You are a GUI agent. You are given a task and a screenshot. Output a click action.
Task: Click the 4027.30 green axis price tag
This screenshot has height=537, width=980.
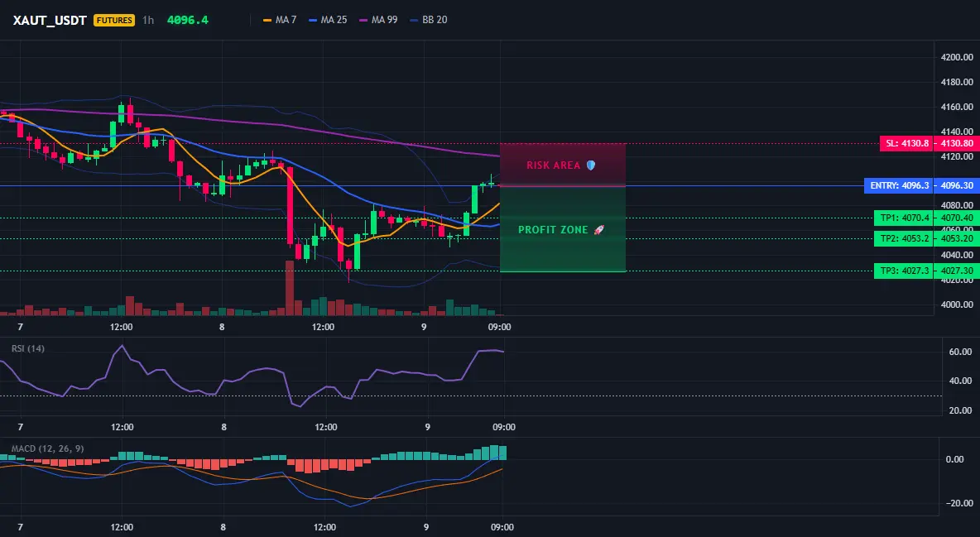coord(957,271)
